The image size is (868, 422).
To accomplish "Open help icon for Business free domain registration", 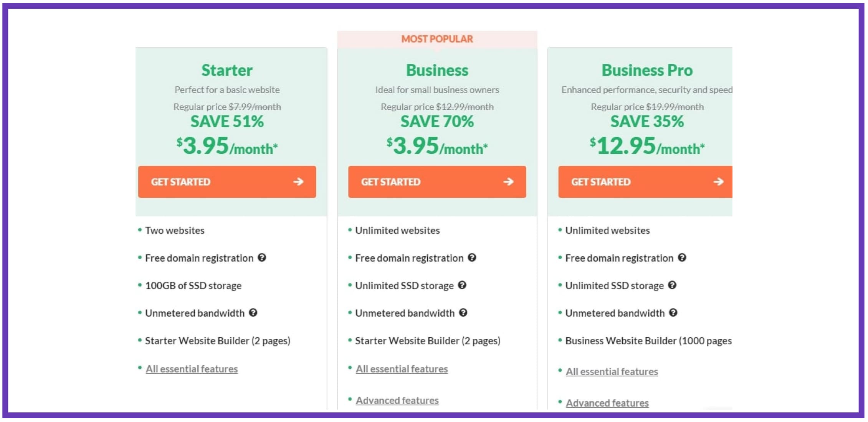I will (x=472, y=257).
